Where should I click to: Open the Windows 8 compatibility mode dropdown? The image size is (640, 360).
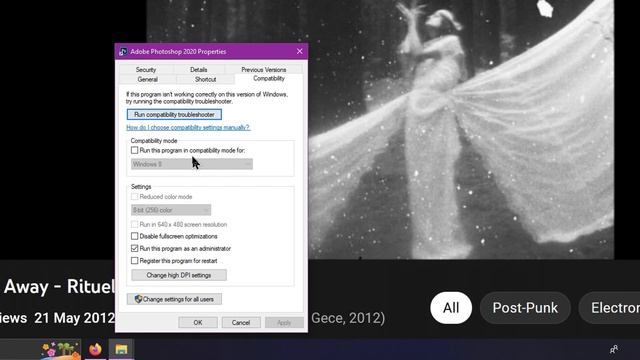(192, 164)
